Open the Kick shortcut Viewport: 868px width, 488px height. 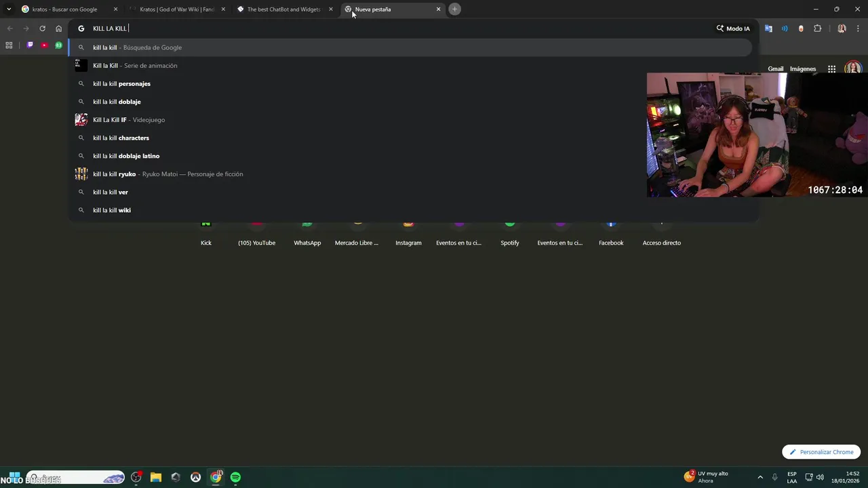click(206, 235)
